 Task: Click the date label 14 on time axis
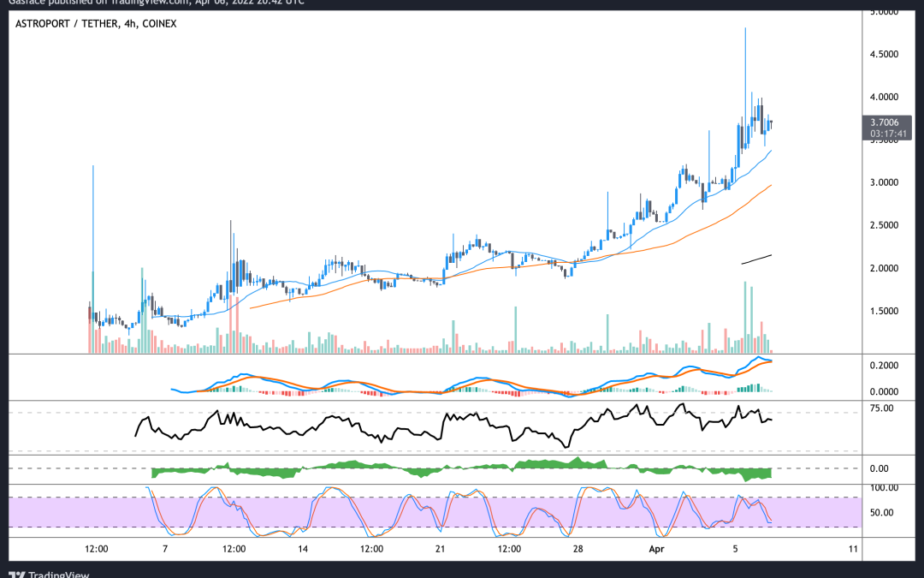point(302,549)
